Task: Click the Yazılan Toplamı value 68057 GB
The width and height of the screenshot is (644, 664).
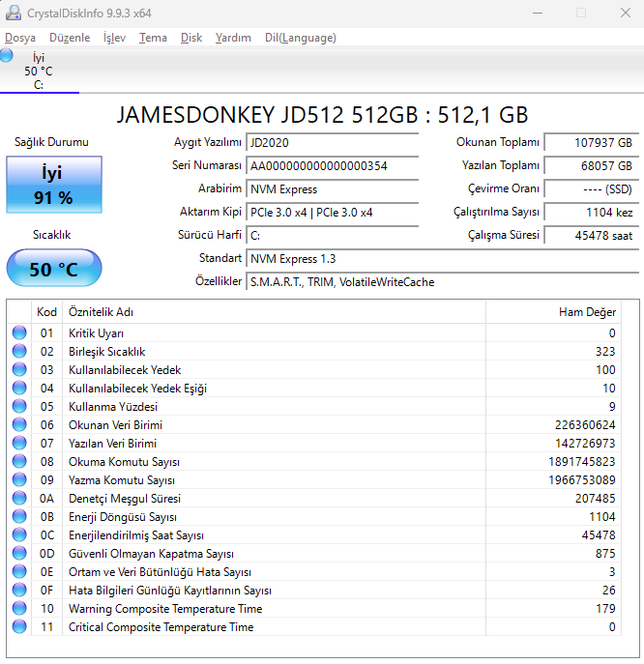Action: (x=592, y=166)
